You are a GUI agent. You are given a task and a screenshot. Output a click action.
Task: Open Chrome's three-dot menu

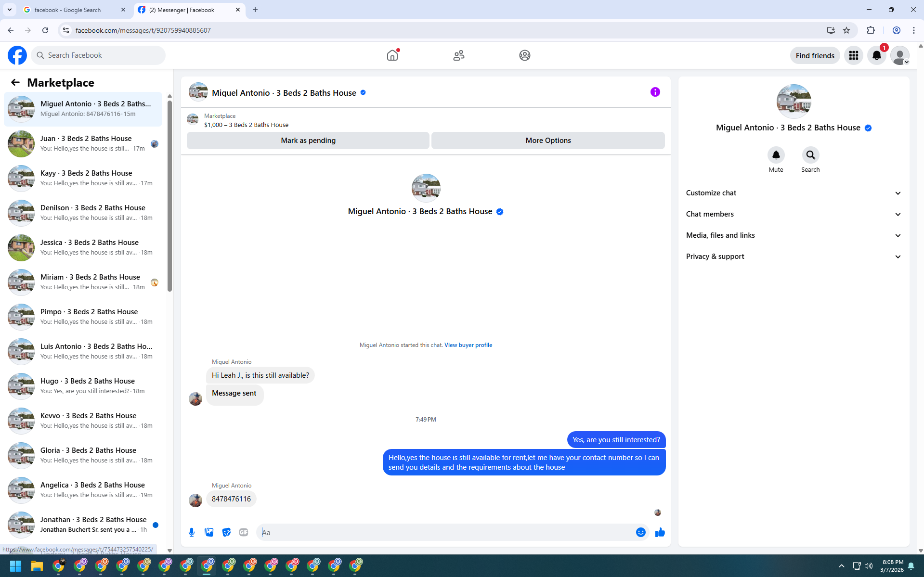(914, 30)
